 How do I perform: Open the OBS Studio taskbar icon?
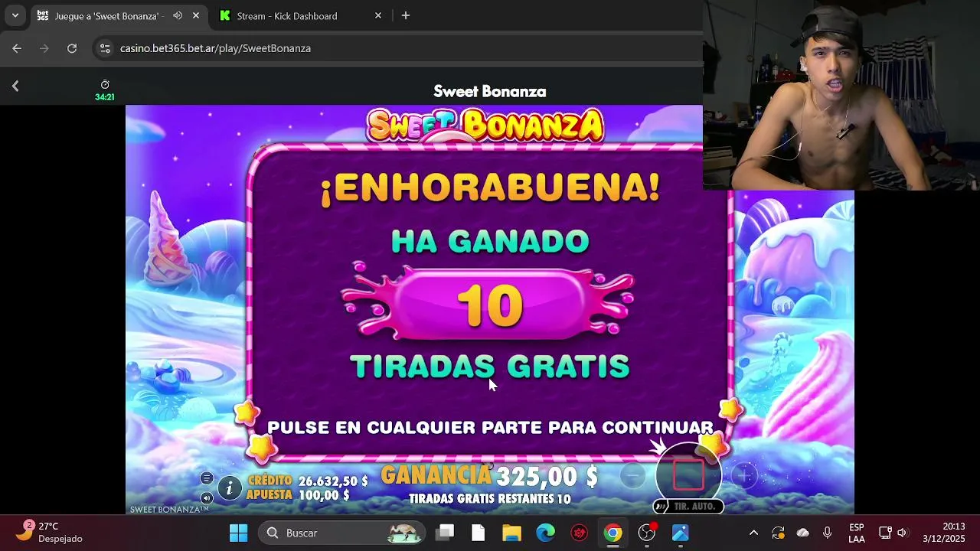[x=647, y=533]
